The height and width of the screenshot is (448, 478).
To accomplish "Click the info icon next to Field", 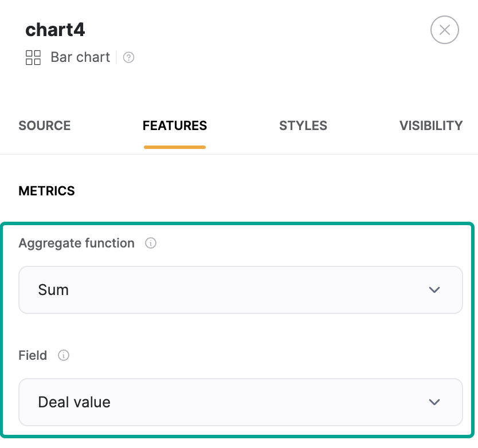I will pyautogui.click(x=64, y=356).
